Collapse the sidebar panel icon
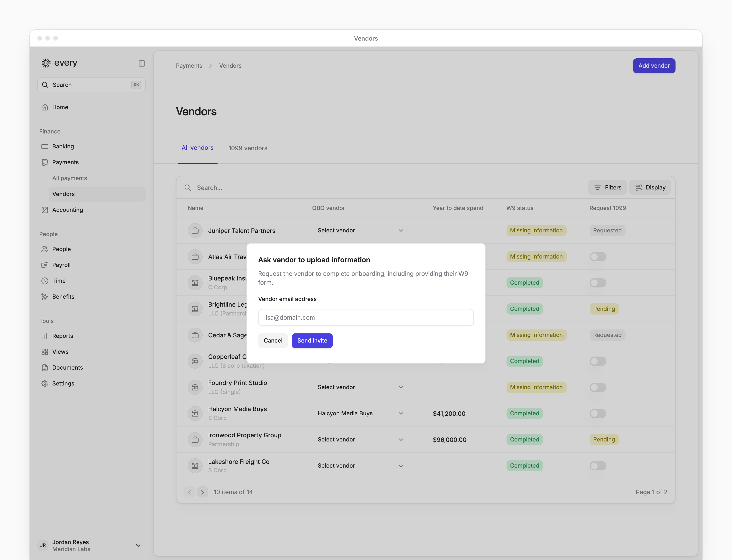Screen dimensions: 732x560 (142, 63)
